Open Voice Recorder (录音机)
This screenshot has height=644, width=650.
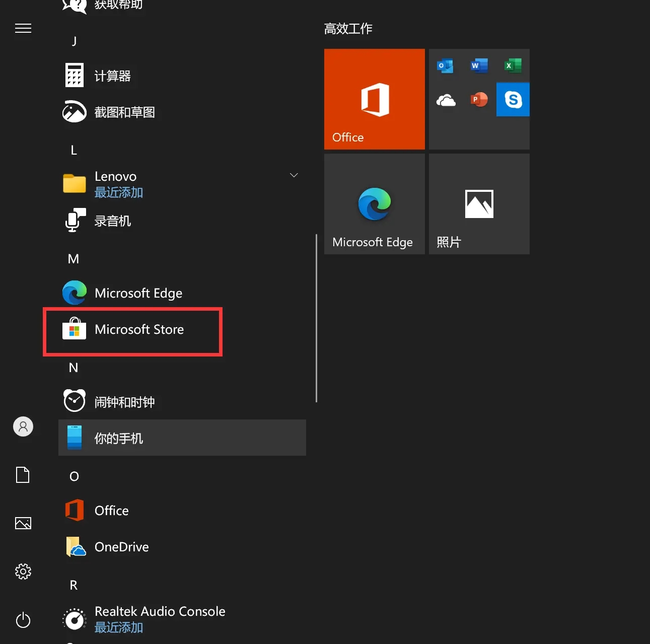[112, 221]
